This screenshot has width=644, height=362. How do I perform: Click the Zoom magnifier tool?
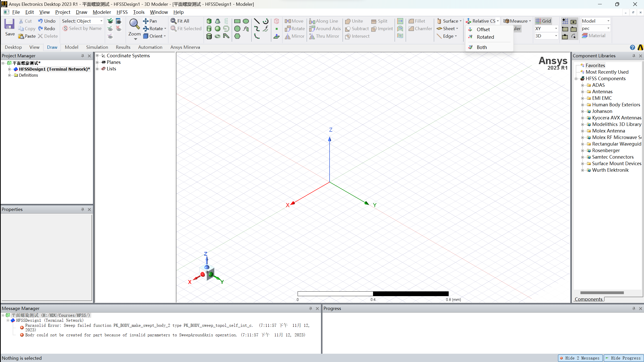[x=134, y=24]
